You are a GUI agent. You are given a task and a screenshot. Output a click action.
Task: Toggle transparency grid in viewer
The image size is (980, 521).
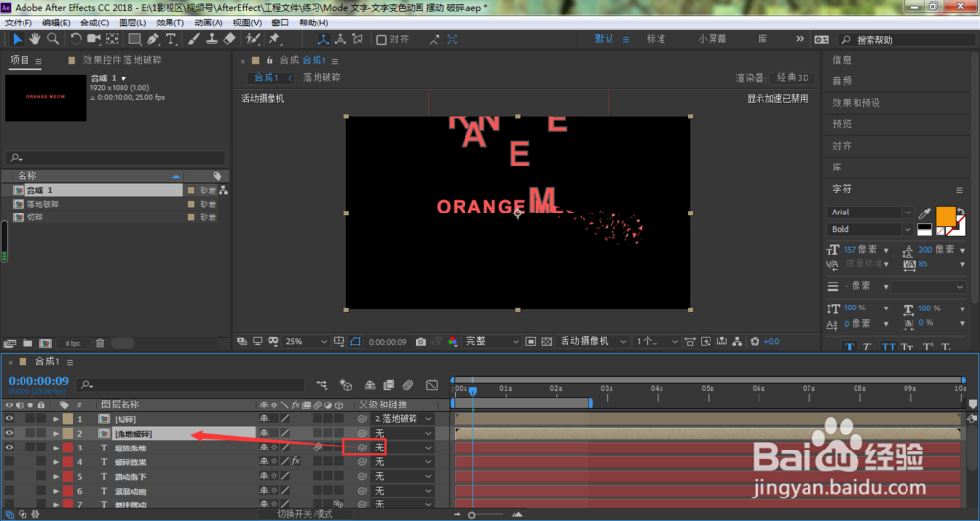click(546, 342)
